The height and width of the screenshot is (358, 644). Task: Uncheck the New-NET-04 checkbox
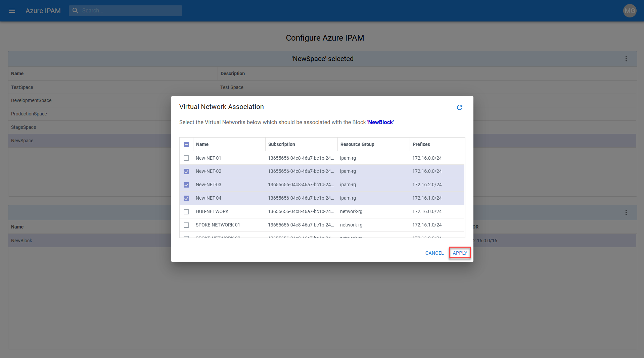click(x=186, y=198)
